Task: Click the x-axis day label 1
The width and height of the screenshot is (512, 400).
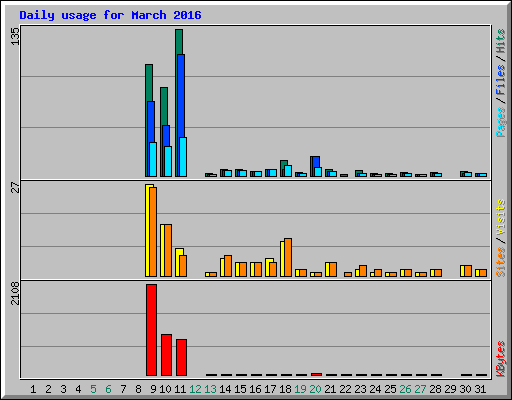Action: 33,389
